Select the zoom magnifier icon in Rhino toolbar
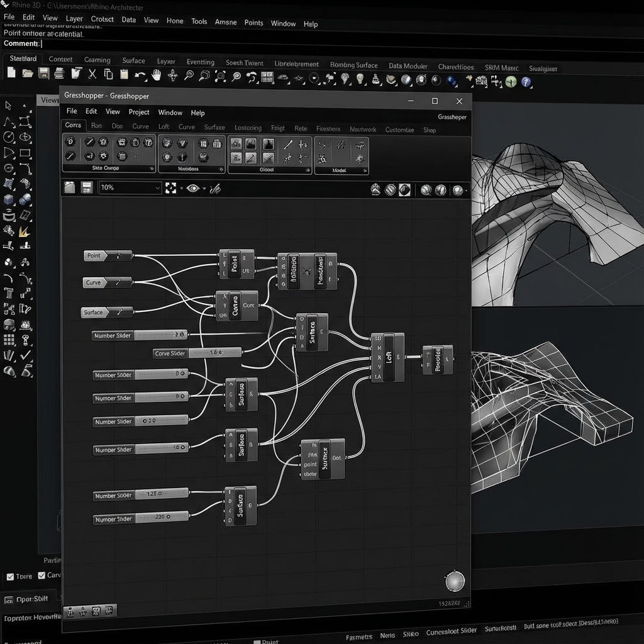 [x=187, y=75]
